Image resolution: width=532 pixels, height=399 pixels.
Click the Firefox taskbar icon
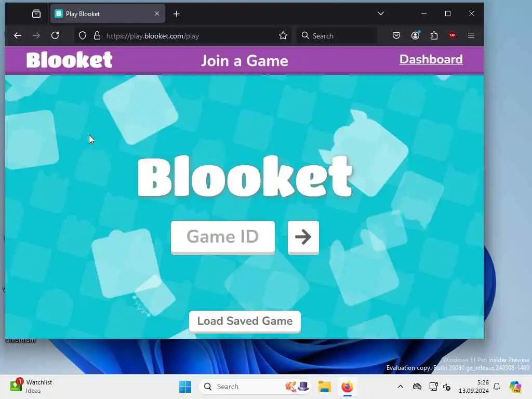[x=348, y=387]
